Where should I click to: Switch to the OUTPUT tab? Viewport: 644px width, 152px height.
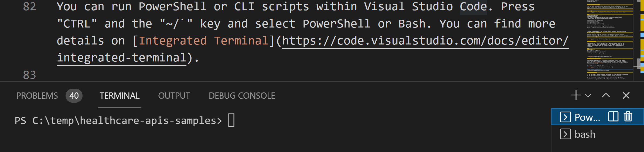coord(174,96)
